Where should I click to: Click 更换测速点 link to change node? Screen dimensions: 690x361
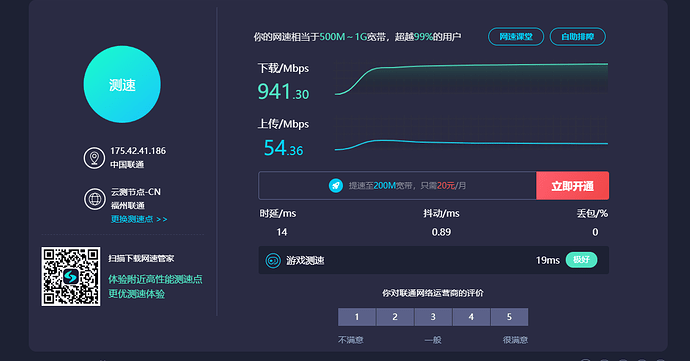[x=139, y=219]
